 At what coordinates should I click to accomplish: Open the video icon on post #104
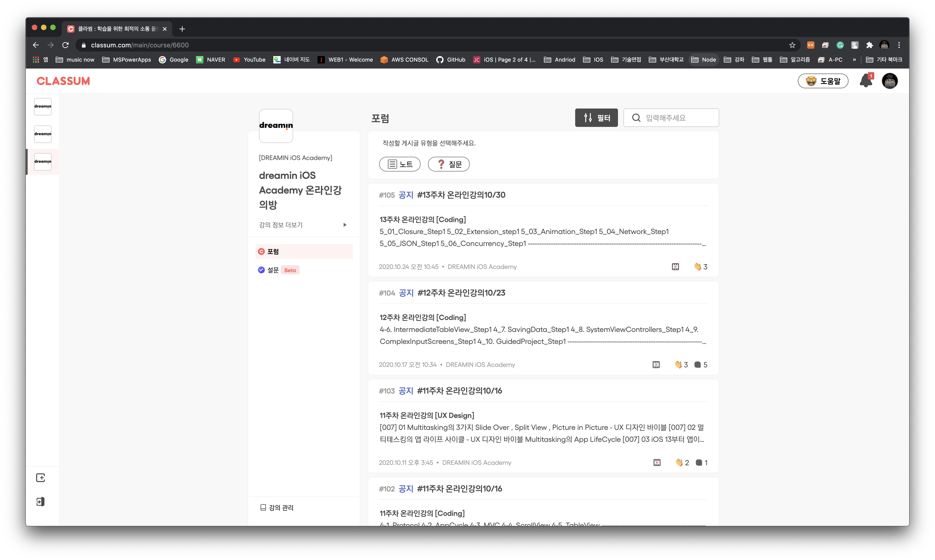656,365
